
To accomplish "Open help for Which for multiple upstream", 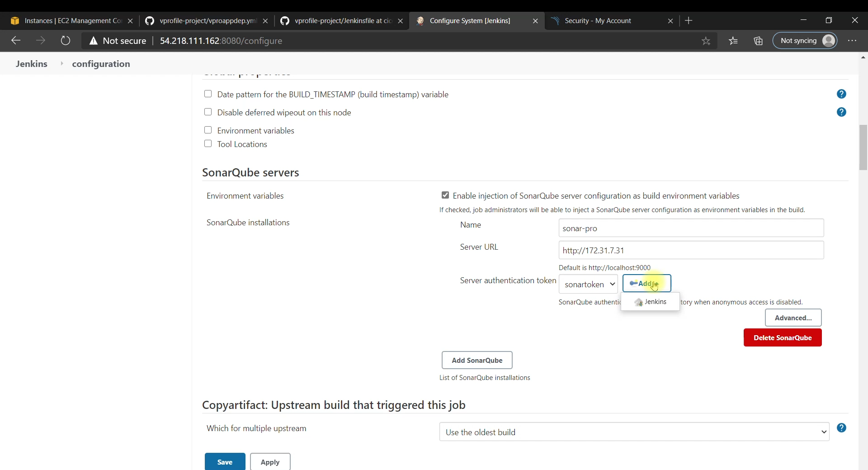I will [x=841, y=428].
